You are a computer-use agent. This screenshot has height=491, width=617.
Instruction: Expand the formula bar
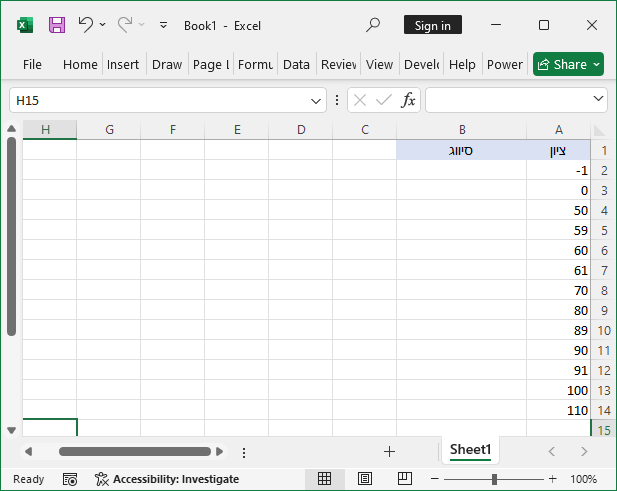pyautogui.click(x=598, y=100)
